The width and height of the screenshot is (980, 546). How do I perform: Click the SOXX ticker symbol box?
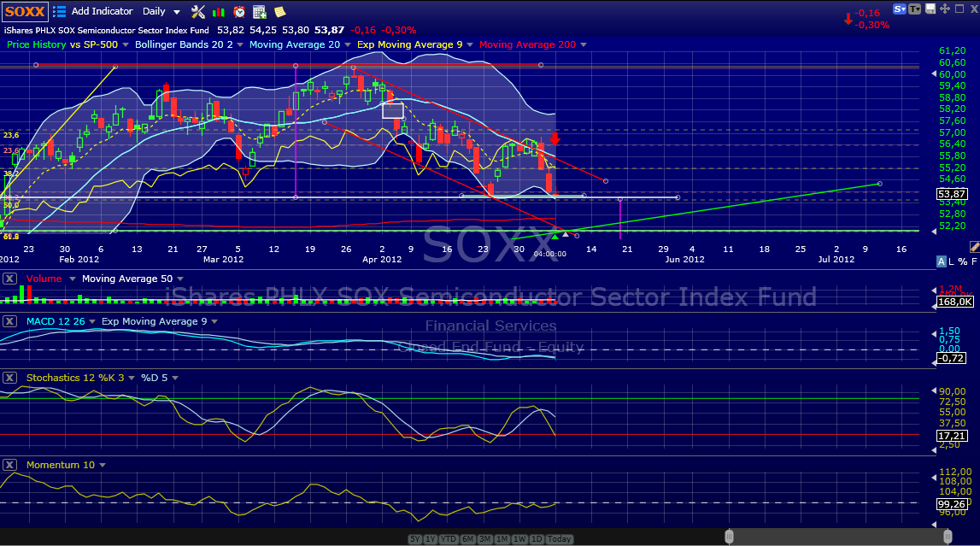click(25, 12)
